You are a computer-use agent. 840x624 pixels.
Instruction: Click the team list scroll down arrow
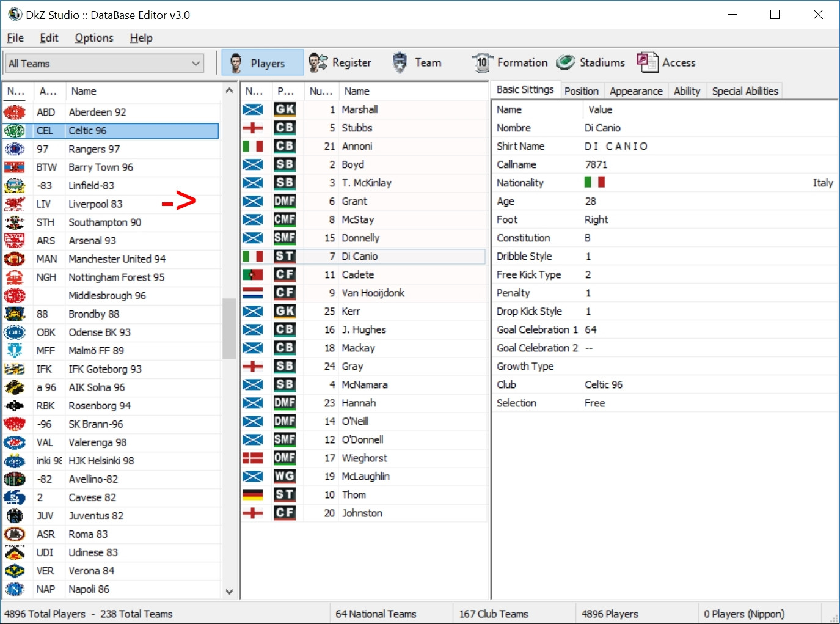[229, 592]
